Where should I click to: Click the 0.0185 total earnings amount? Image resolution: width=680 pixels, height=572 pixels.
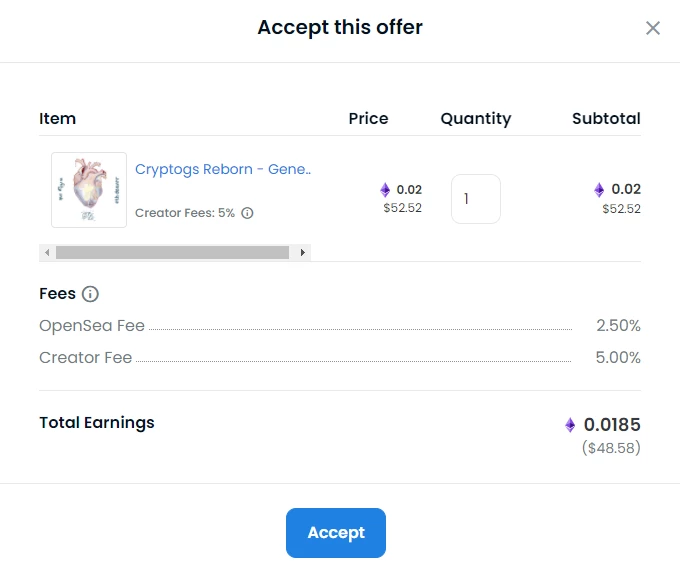pos(612,425)
